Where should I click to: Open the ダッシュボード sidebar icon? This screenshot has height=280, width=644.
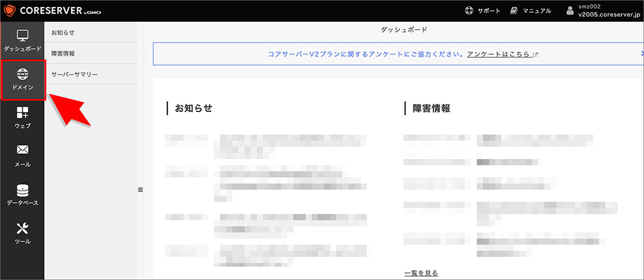[x=23, y=41]
